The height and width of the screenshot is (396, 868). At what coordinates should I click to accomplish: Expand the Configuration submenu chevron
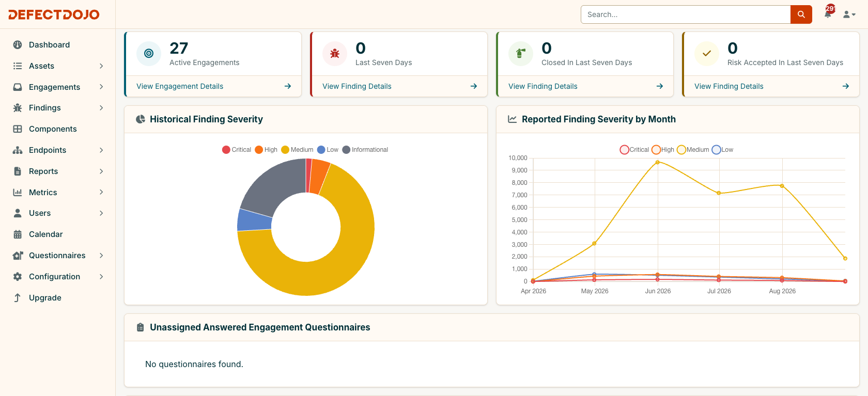101,277
